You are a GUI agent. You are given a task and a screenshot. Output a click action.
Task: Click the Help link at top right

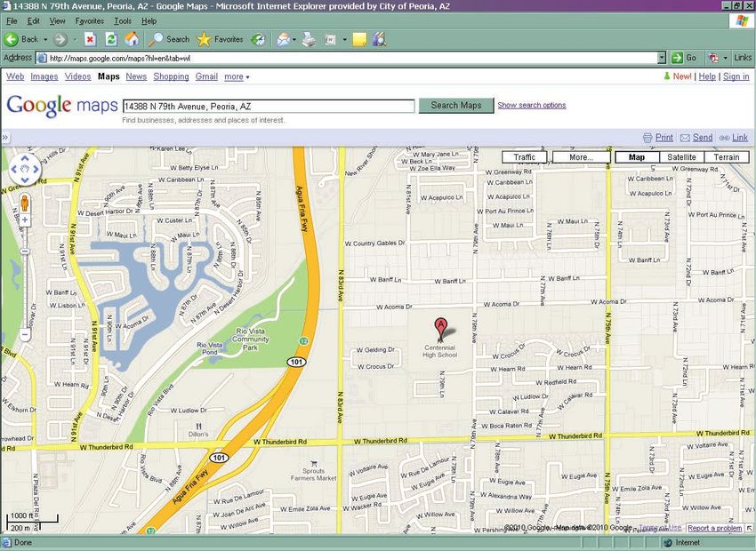pyautogui.click(x=707, y=76)
